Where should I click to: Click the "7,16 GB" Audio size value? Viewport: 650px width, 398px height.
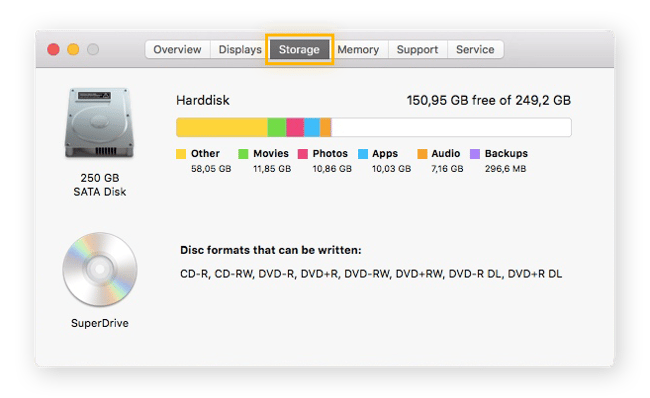tap(447, 169)
